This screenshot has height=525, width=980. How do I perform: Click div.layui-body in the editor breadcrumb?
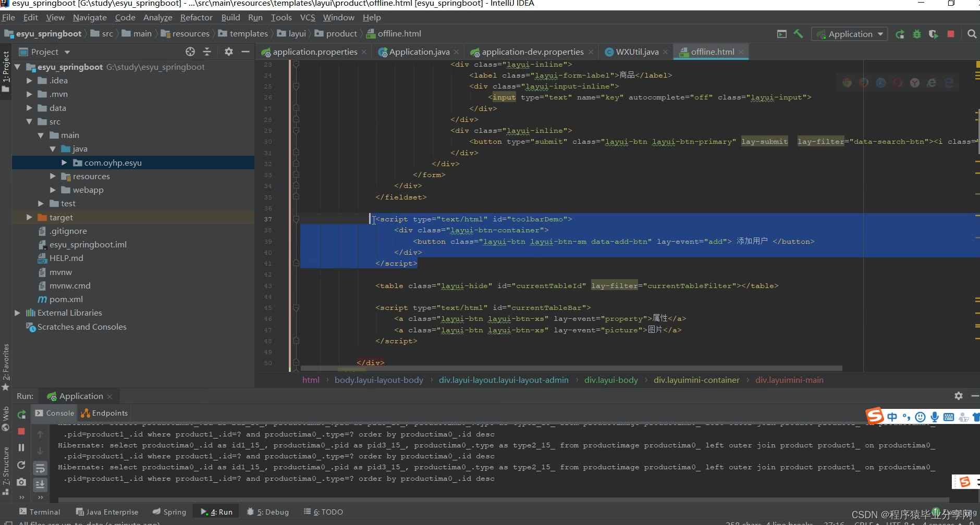click(x=611, y=380)
